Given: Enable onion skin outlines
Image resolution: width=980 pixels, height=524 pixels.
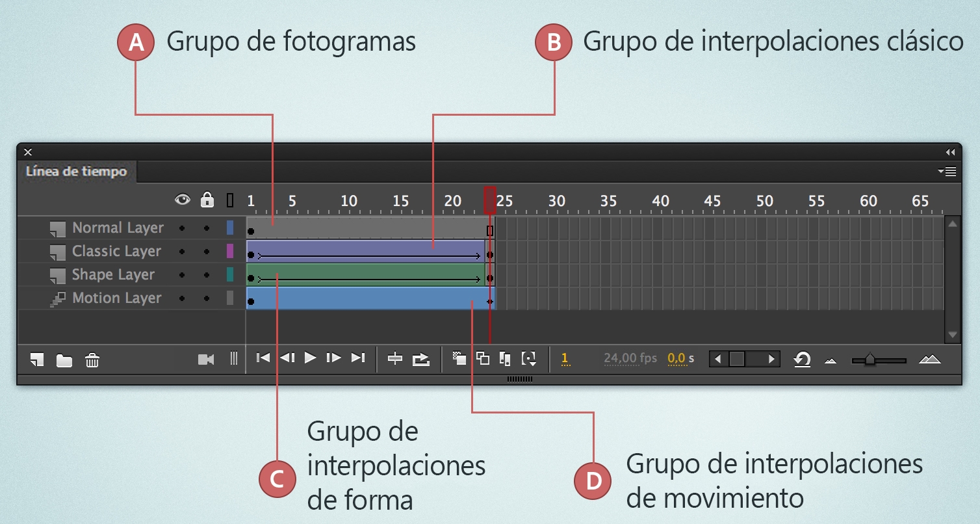Looking at the screenshot, I should [483, 358].
